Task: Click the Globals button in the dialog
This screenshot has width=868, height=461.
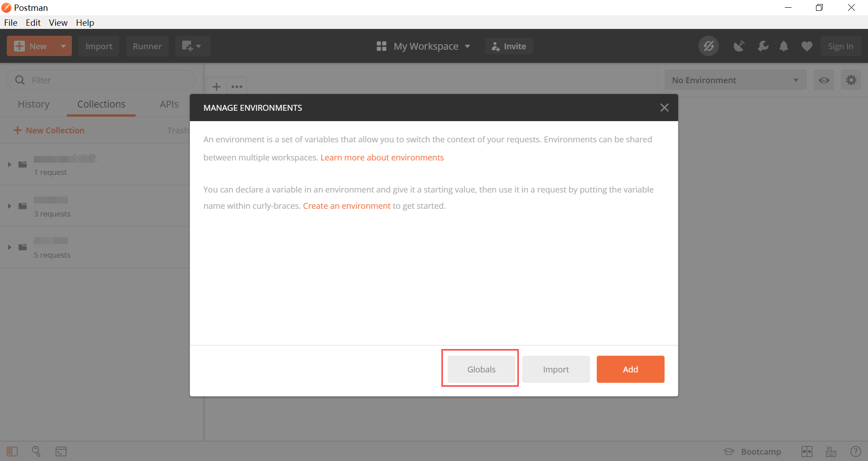Action: 481,369
